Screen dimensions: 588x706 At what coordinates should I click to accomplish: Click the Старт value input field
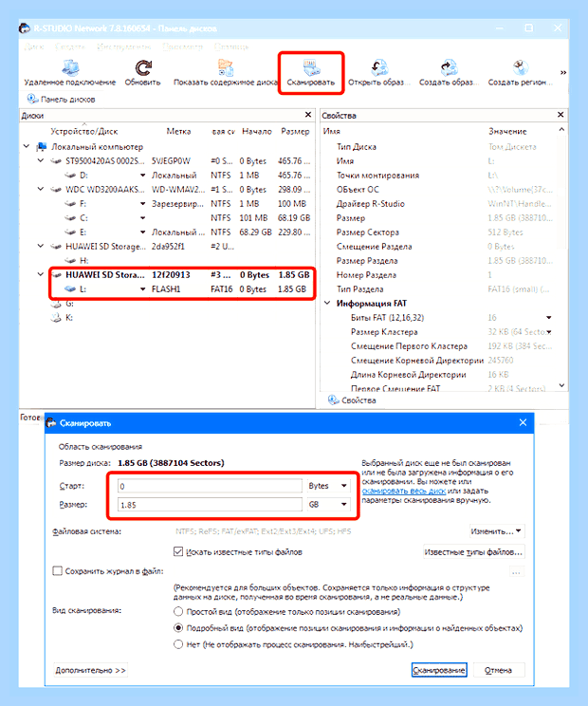click(210, 486)
